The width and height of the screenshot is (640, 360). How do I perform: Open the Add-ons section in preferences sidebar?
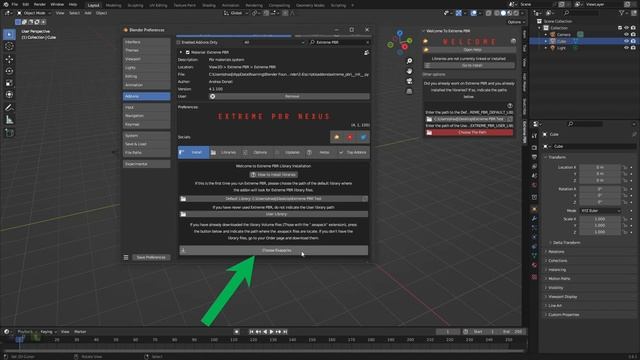pos(147,96)
